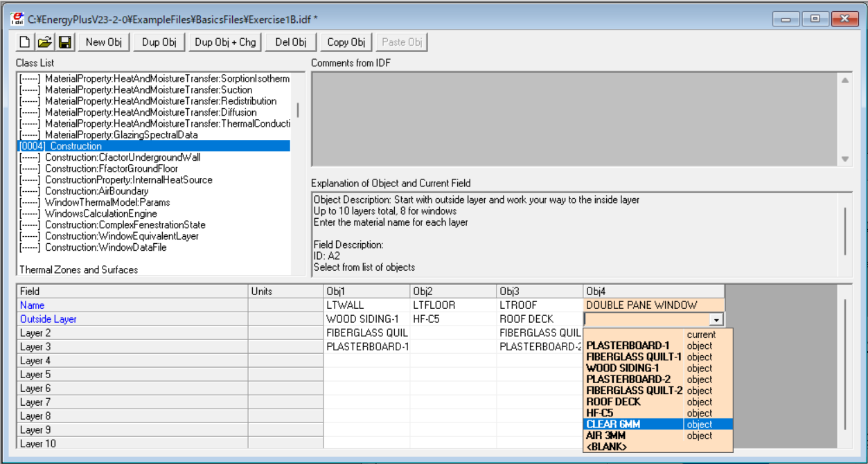Click the Comments from IDF scroll up arrow
Screen dimensions: 868x464
coord(844,80)
